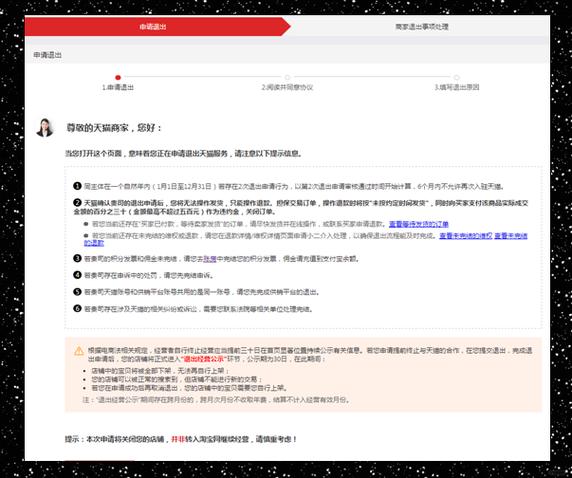Click item 1 about 1月1日至12月31日

click(294, 186)
